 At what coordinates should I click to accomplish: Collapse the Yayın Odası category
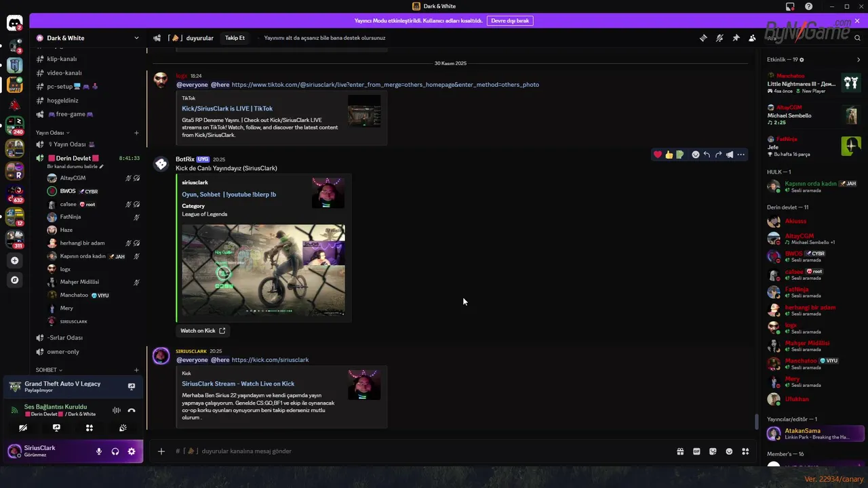click(53, 133)
